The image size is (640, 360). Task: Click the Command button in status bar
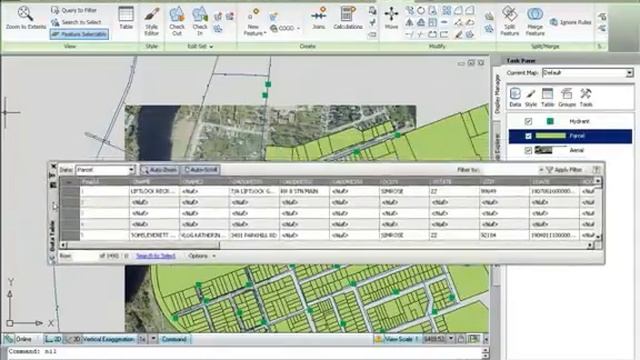coord(174,339)
